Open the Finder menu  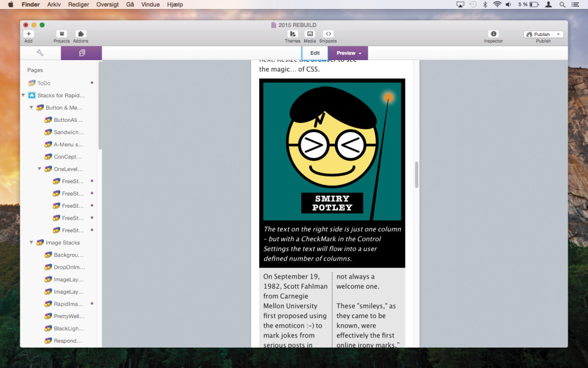pyautogui.click(x=31, y=4)
